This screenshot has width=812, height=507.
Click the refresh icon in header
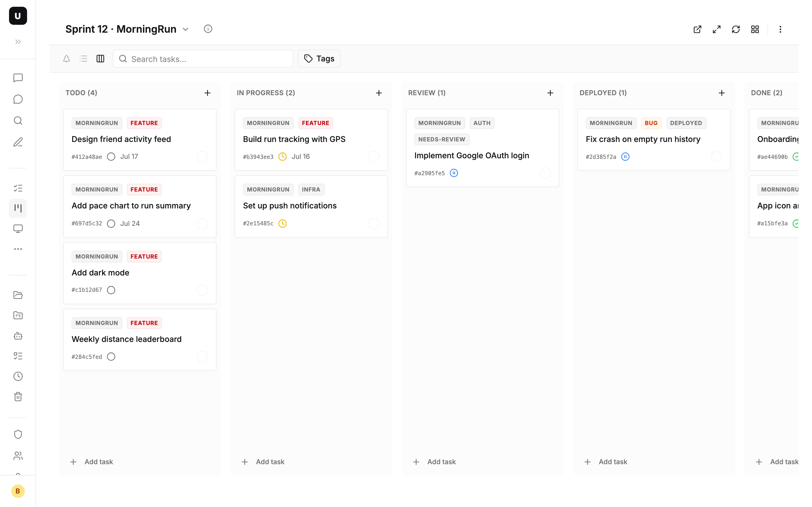[736, 29]
